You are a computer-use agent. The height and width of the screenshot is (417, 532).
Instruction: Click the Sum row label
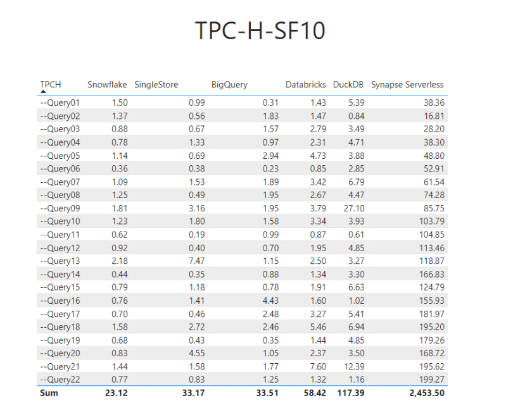49,393
